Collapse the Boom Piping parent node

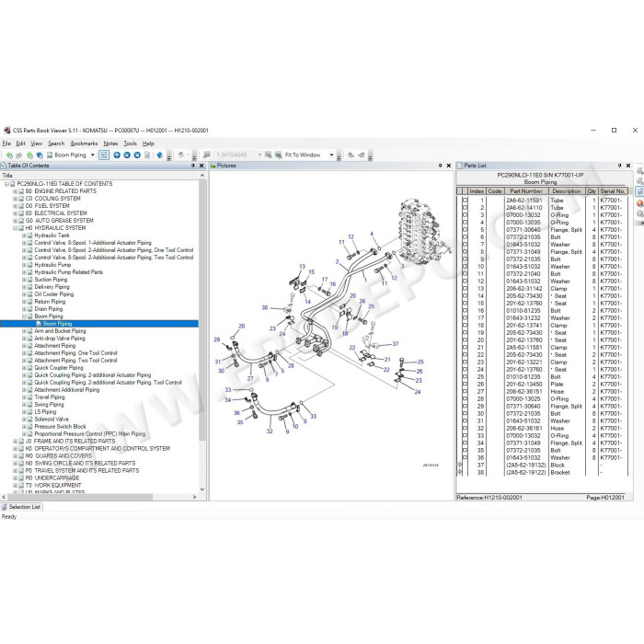pos(24,316)
